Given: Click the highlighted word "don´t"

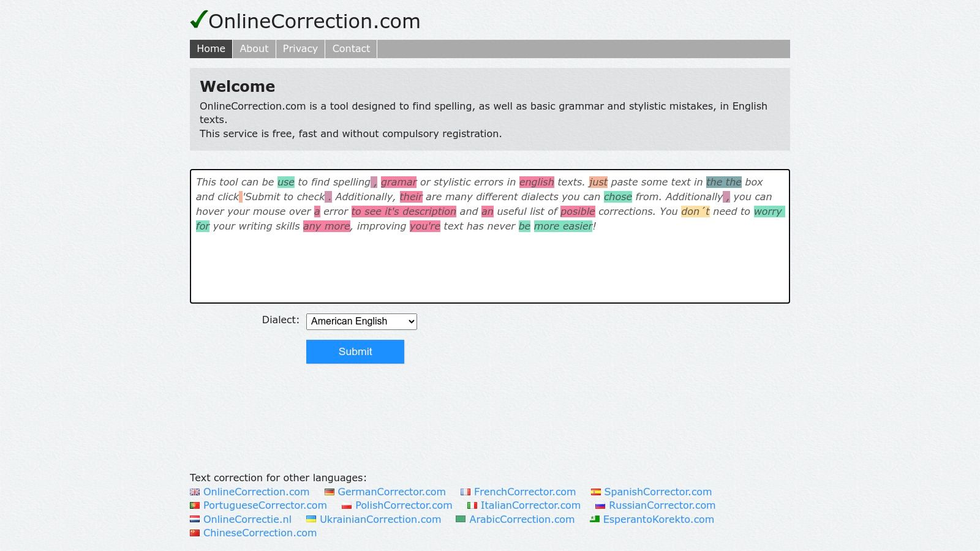Looking at the screenshot, I should coord(695,211).
